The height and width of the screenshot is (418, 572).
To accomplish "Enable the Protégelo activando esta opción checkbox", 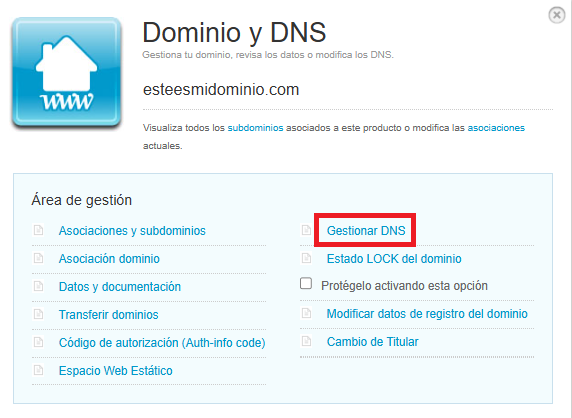I will [x=306, y=283].
